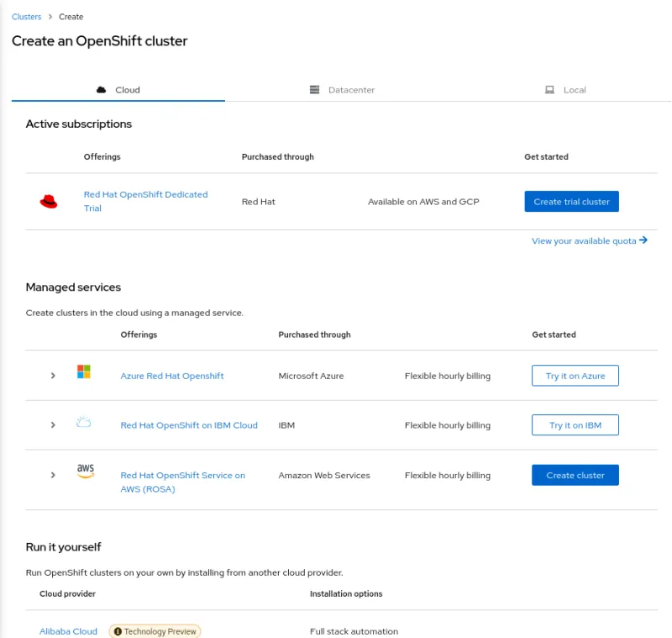The height and width of the screenshot is (638, 672).
Task: Click the Create trial cluster button
Action: pos(571,201)
